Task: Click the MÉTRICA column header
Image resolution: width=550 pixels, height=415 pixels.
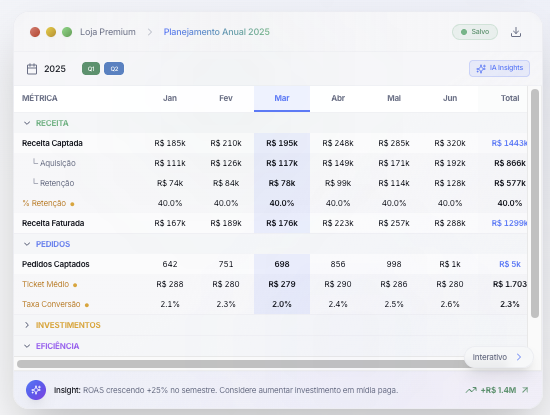Action: pyautogui.click(x=40, y=98)
